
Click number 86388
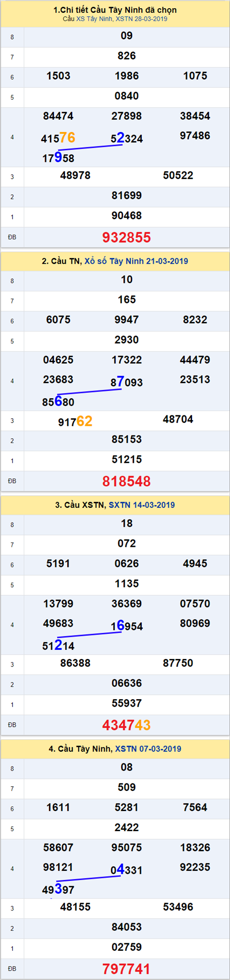[x=75, y=663]
